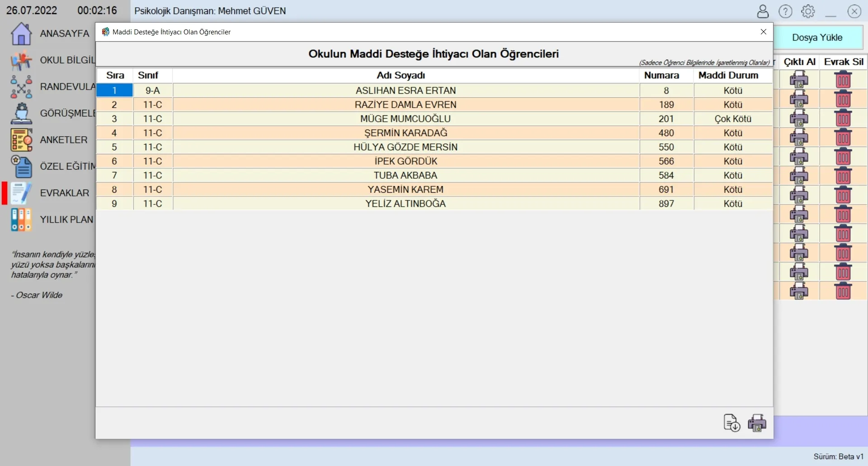Viewport: 868px width, 466px height.
Task: Open the EVRAKLAR menu item
Action: pos(64,193)
